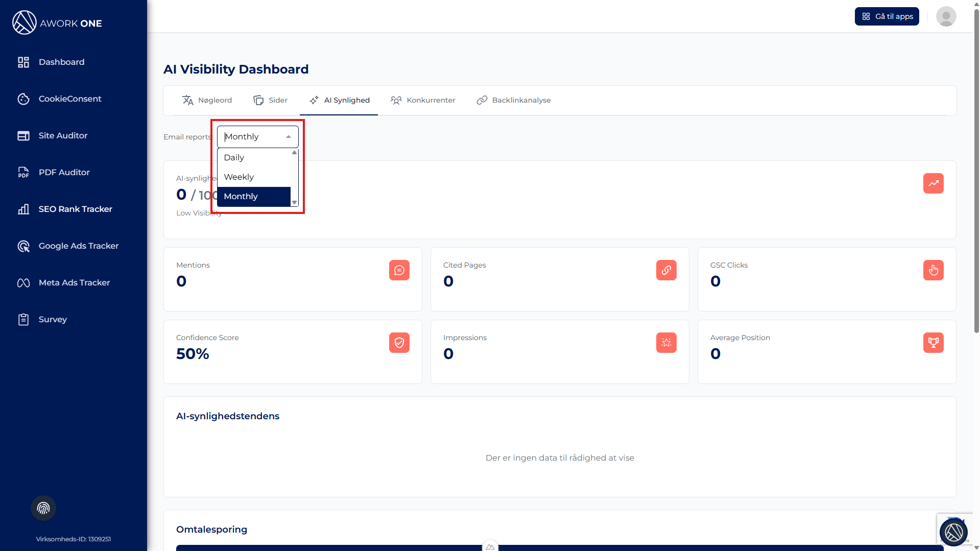Open the user profile avatar
Image resolution: width=980 pixels, height=551 pixels.
pos(946,16)
